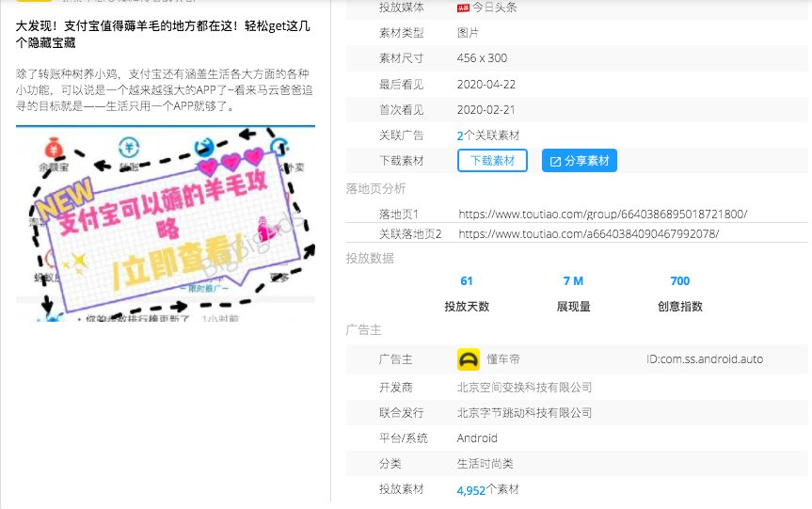Click the 展现量 label
Viewport: 812px width, 509px height.
(x=573, y=307)
